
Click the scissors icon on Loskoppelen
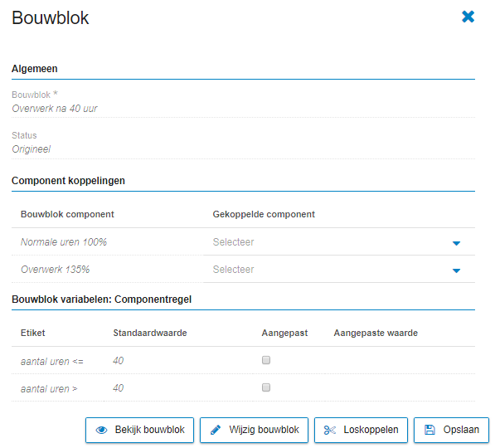click(330, 430)
